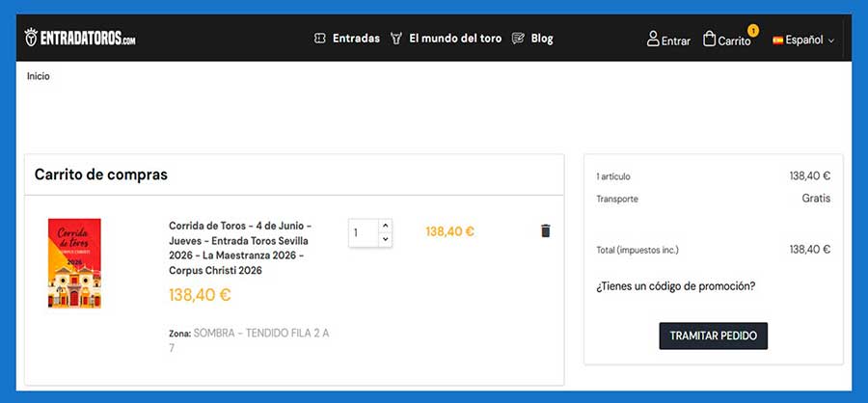The height and width of the screenshot is (403, 868).
Task: Click the cart count badge showing 1
Action: (753, 31)
